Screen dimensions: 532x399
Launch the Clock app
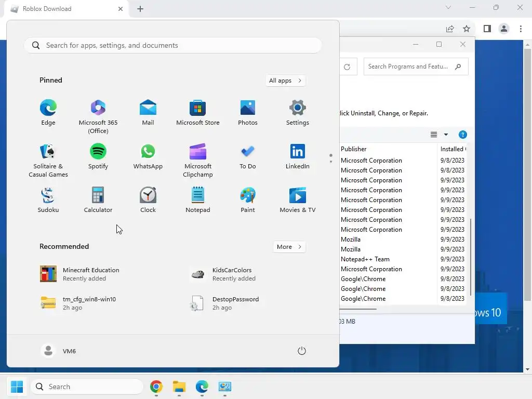pyautogui.click(x=148, y=200)
